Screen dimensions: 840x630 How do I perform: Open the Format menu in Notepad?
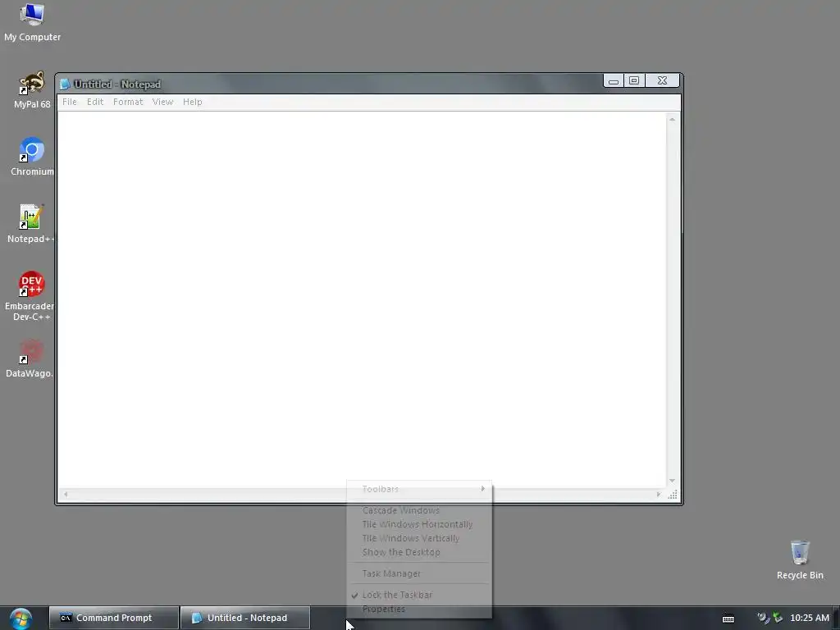(128, 102)
